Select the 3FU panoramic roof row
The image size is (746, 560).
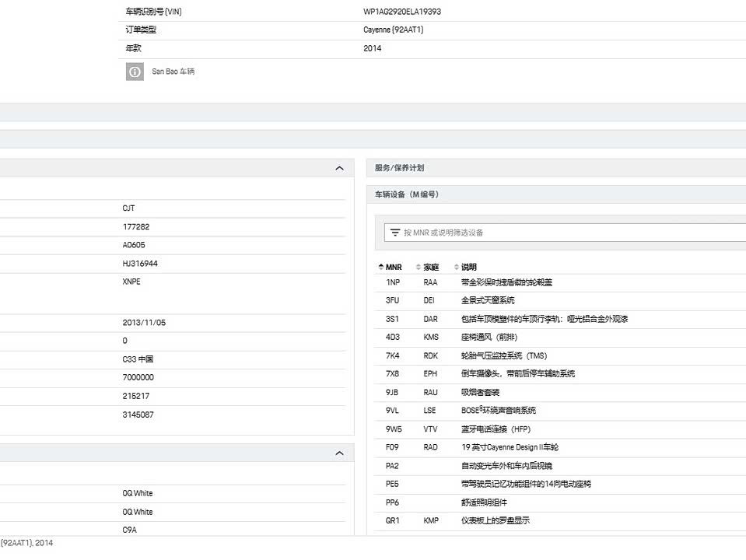(487, 300)
